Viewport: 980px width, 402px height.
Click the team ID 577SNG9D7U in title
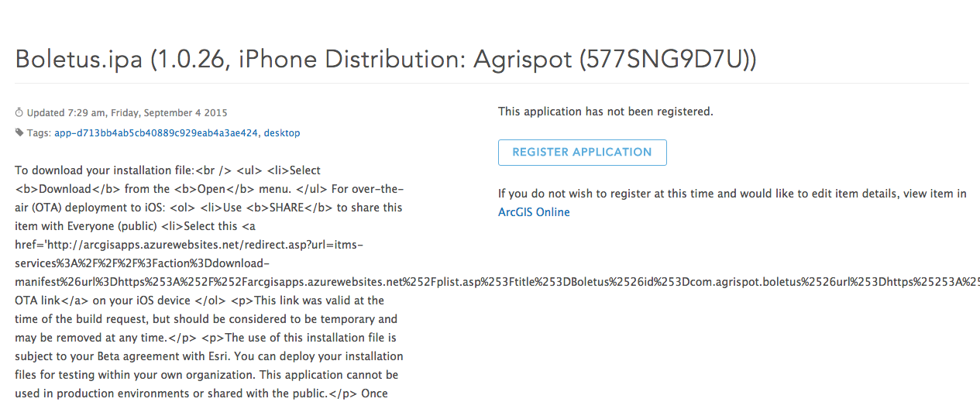pos(664,60)
